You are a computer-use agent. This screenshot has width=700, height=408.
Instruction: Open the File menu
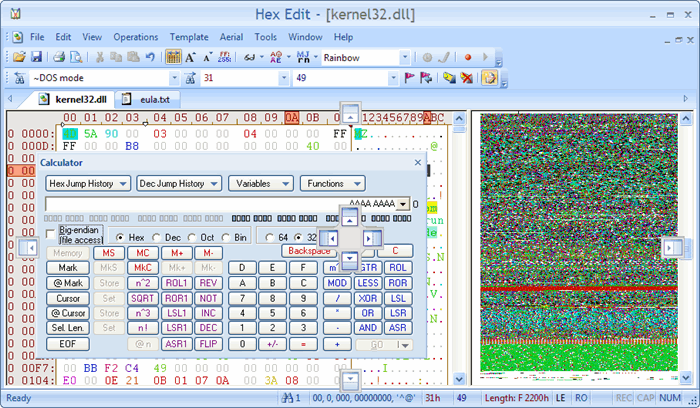coord(37,37)
